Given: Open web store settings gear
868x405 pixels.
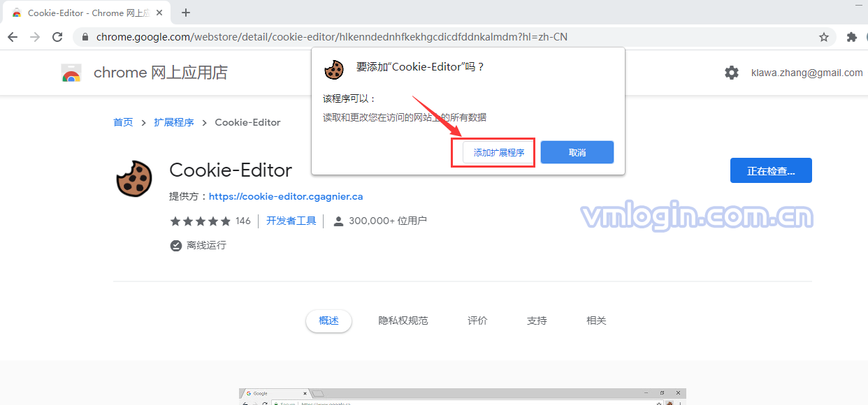Looking at the screenshot, I should (x=731, y=73).
